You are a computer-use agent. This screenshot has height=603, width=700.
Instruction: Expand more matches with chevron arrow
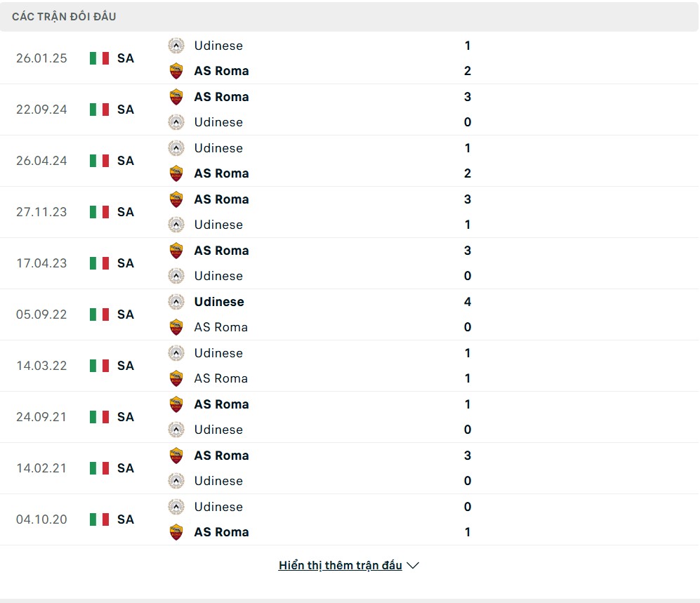point(413,565)
